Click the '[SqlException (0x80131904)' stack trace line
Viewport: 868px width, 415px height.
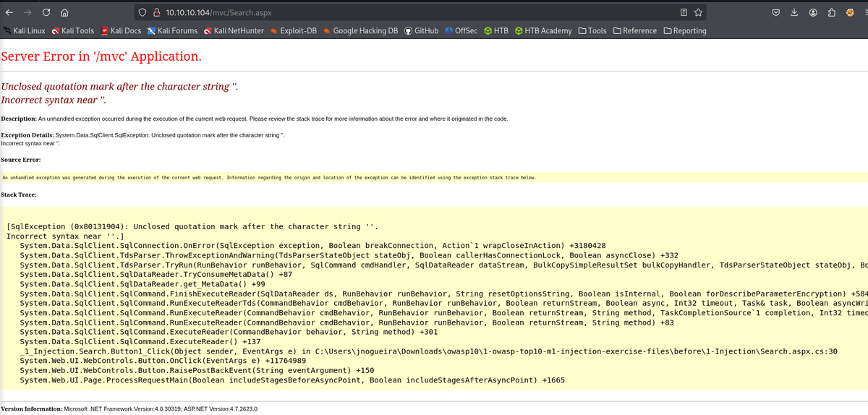pyautogui.click(x=192, y=226)
